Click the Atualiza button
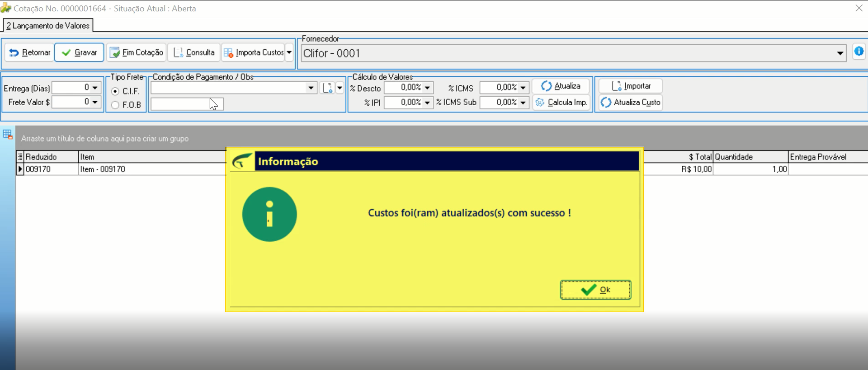The image size is (868, 370). pos(561,86)
